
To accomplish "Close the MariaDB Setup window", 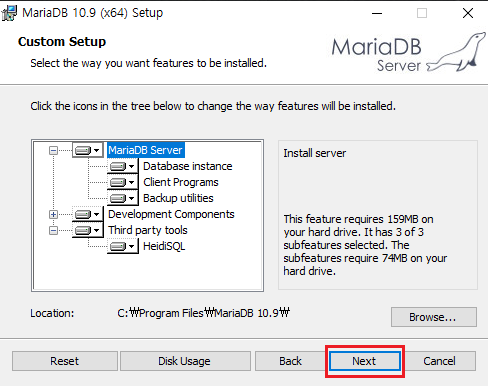I will 468,13.
